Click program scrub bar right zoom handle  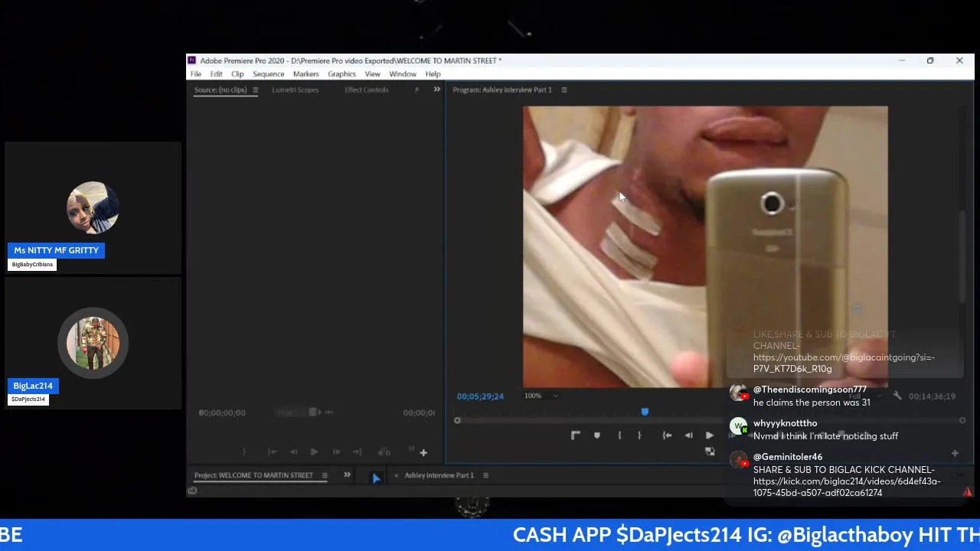962,420
